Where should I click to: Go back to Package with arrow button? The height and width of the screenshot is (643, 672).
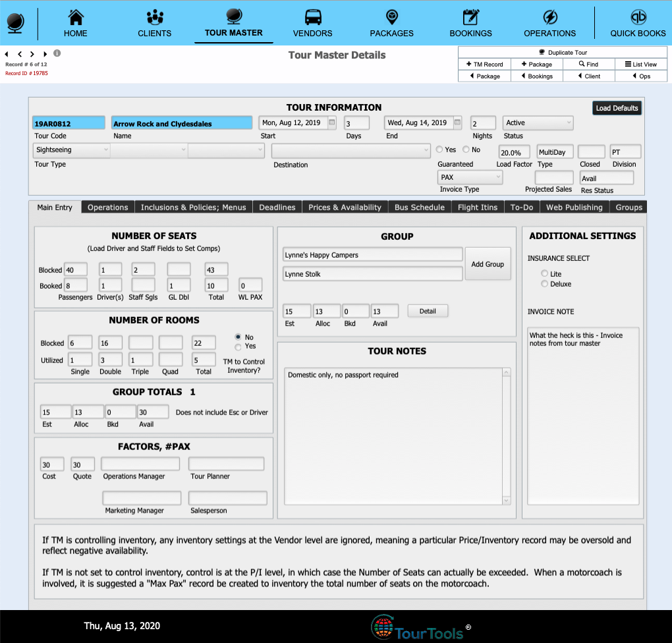pos(484,76)
